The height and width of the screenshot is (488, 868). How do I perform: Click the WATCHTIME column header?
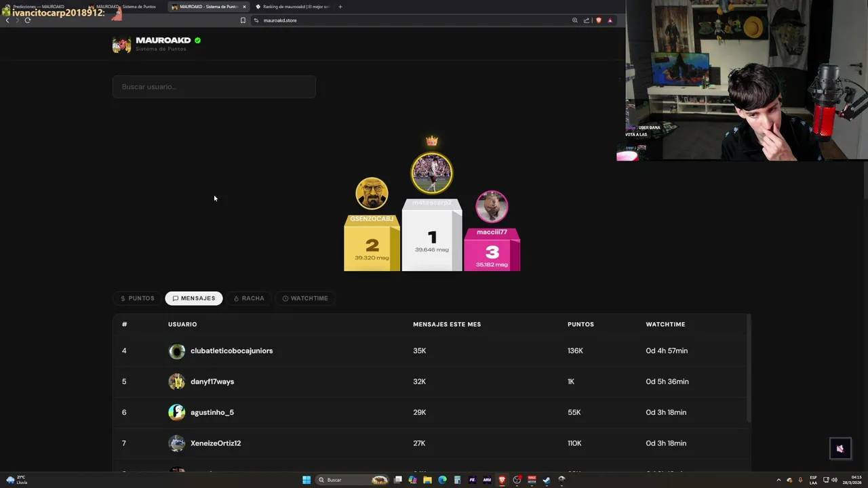tap(665, 324)
